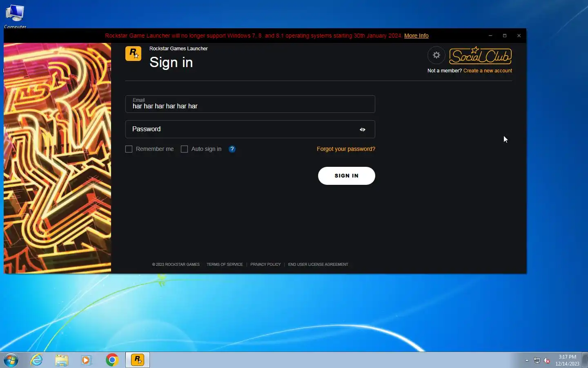The image size is (588, 368).
Task: Click the network tray icon
Action: point(537,361)
